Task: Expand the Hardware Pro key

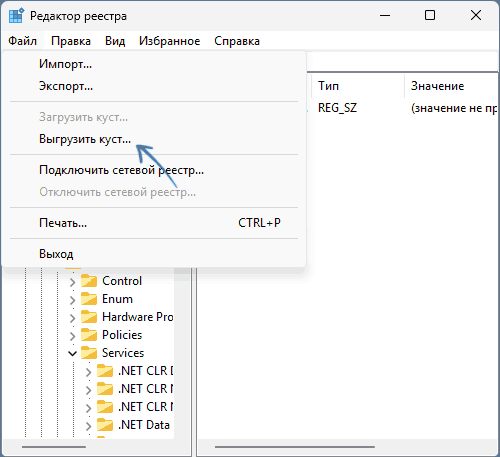Action: click(x=72, y=318)
